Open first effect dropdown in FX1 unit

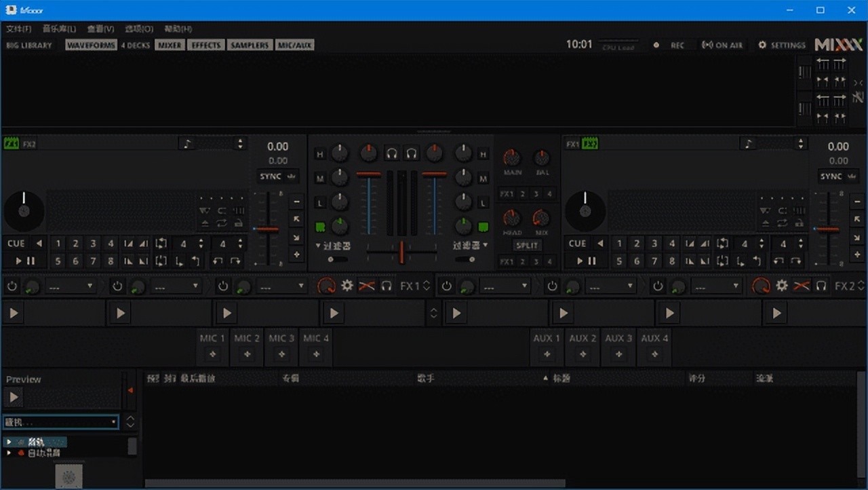point(70,286)
